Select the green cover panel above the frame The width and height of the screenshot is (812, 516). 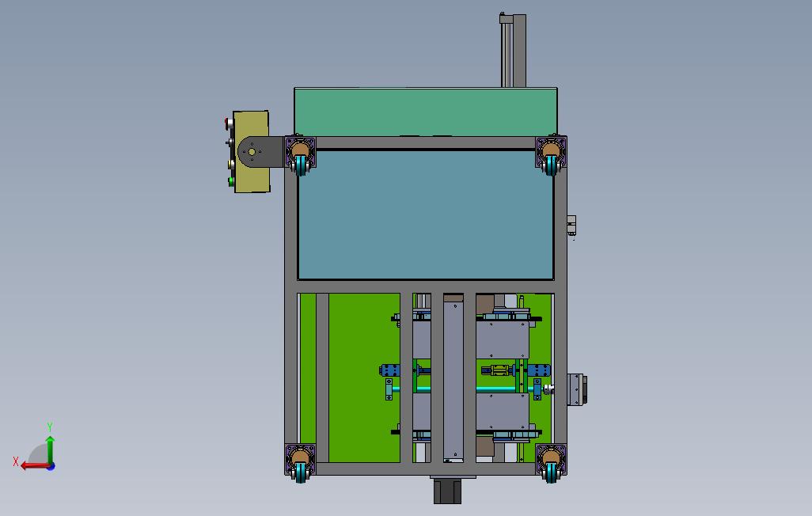(426, 112)
